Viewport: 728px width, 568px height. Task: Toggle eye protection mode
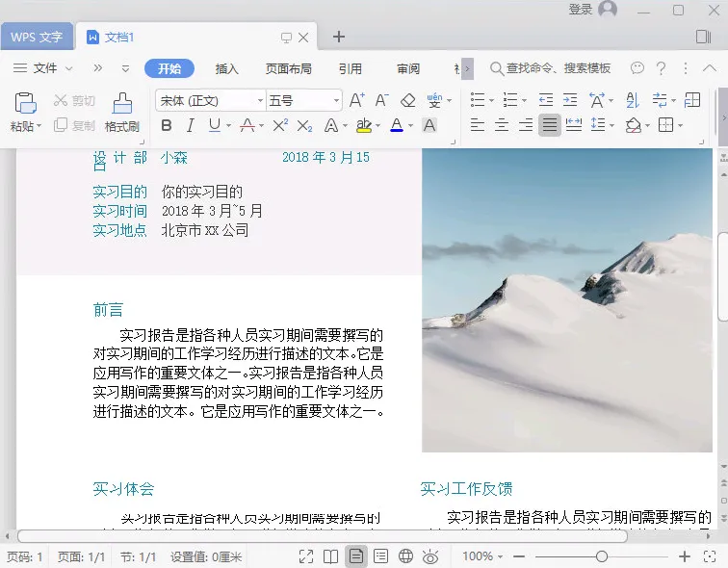click(x=430, y=555)
